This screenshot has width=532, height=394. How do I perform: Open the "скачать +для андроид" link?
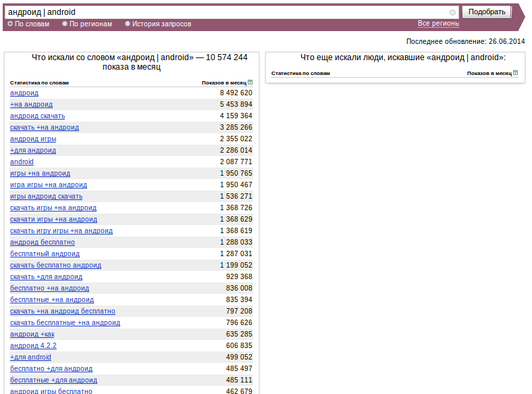[46, 277]
